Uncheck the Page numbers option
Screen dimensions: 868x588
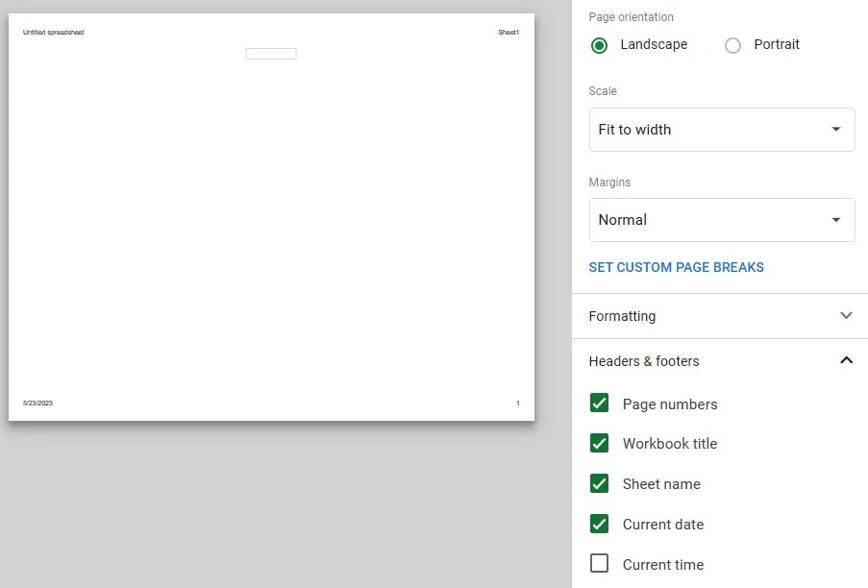[x=599, y=404]
